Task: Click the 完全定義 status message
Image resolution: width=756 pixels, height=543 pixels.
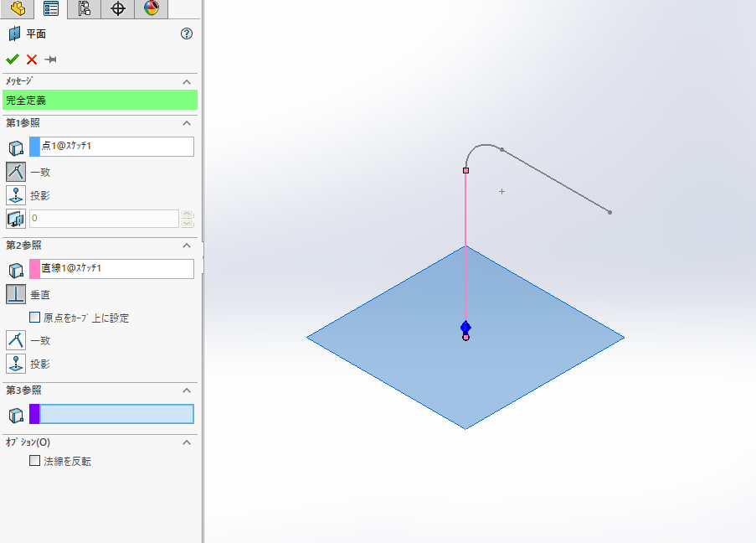Action: pyautogui.click(x=100, y=101)
